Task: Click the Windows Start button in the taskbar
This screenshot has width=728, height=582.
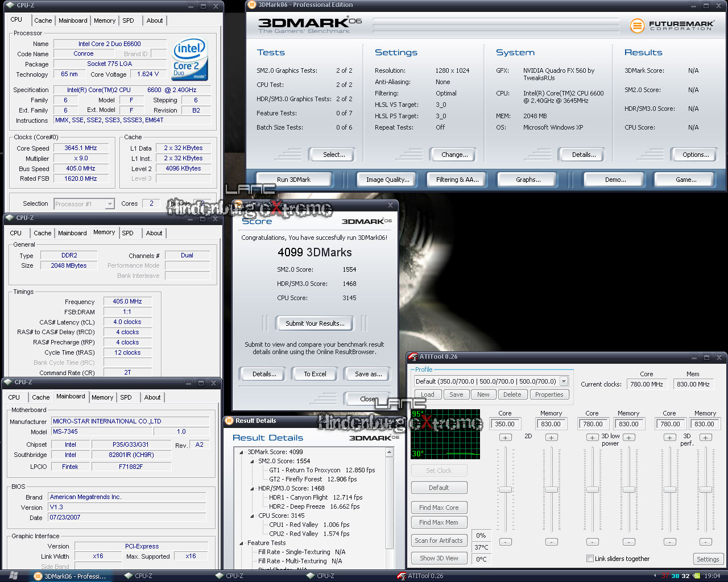Action: (x=13, y=576)
